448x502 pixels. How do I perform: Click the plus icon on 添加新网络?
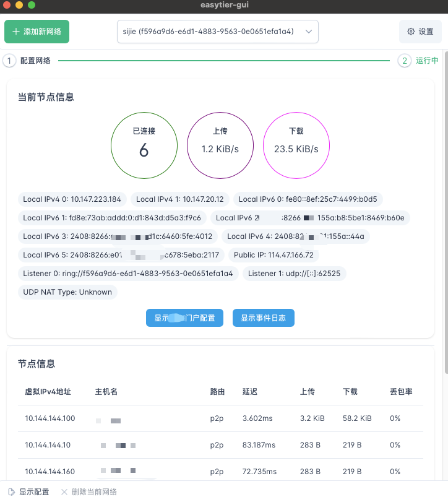16,32
